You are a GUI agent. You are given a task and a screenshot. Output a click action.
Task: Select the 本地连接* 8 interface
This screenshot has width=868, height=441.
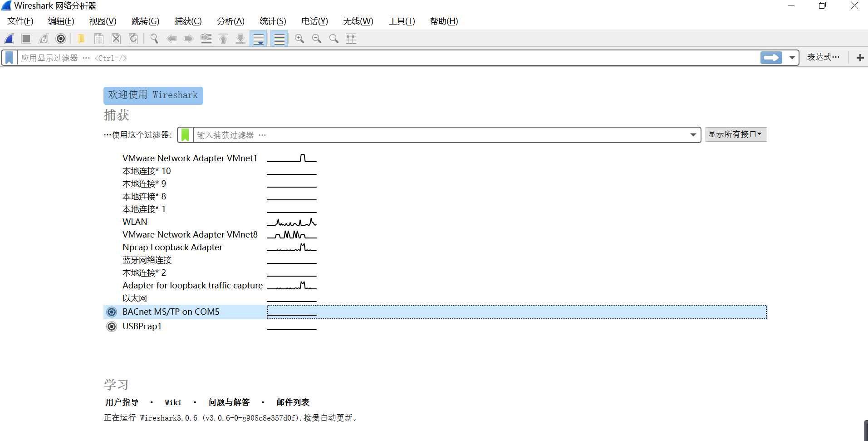pyautogui.click(x=144, y=196)
